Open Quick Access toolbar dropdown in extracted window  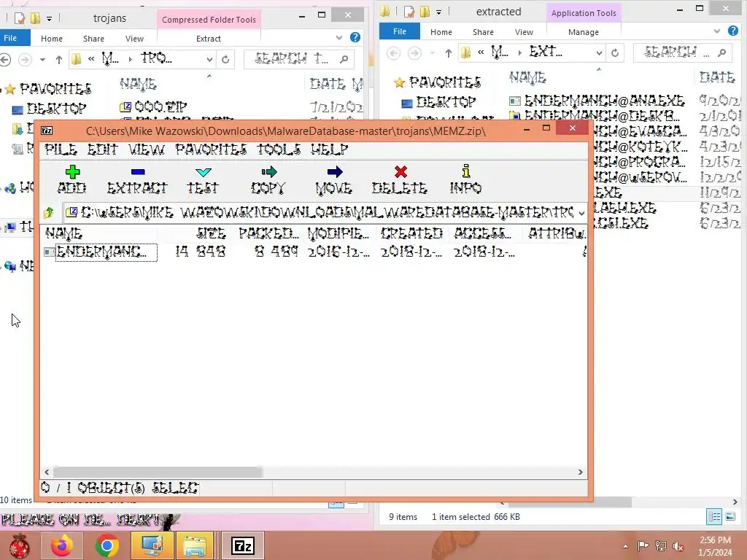(438, 12)
